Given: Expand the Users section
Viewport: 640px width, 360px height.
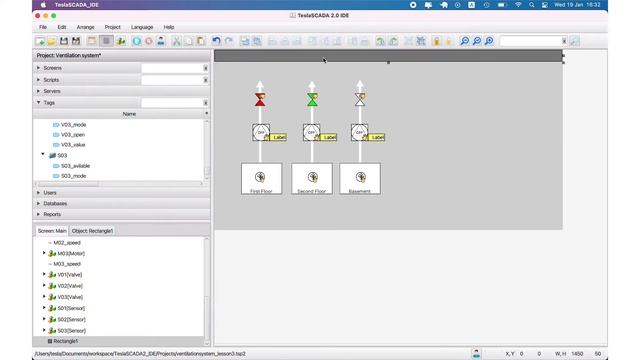Looking at the screenshot, I should pyautogui.click(x=39, y=192).
